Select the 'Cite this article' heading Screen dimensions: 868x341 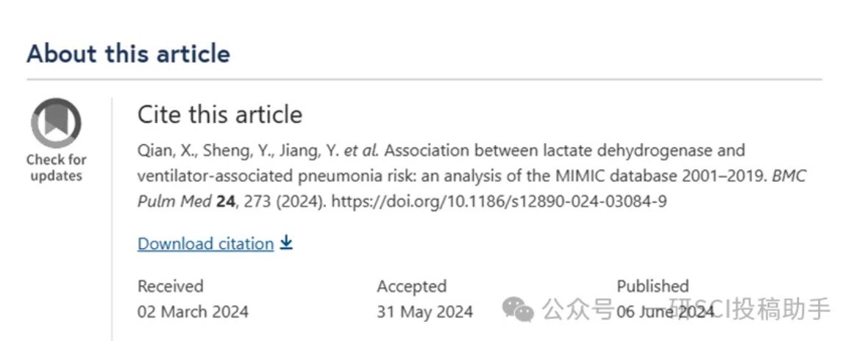pyautogui.click(x=220, y=115)
